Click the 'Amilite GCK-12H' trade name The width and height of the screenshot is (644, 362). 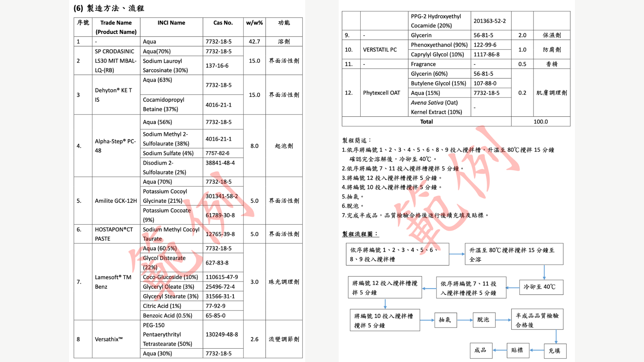coord(116,201)
